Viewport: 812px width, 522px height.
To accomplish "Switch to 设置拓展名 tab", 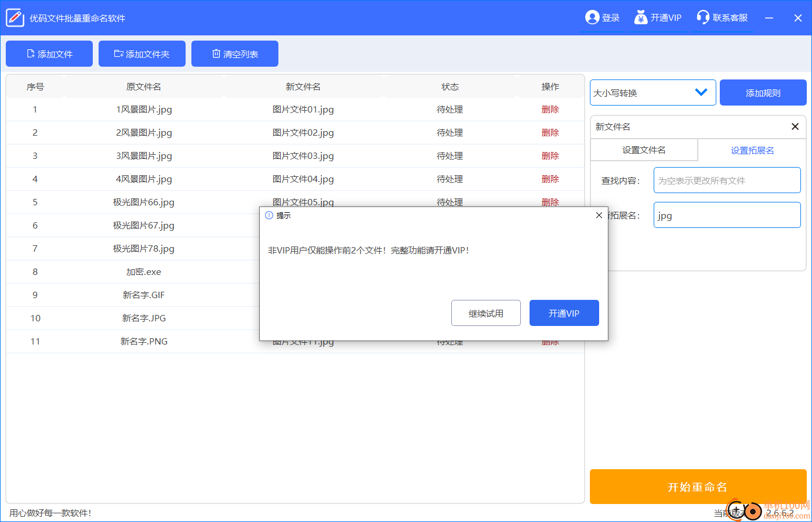I will click(x=752, y=151).
